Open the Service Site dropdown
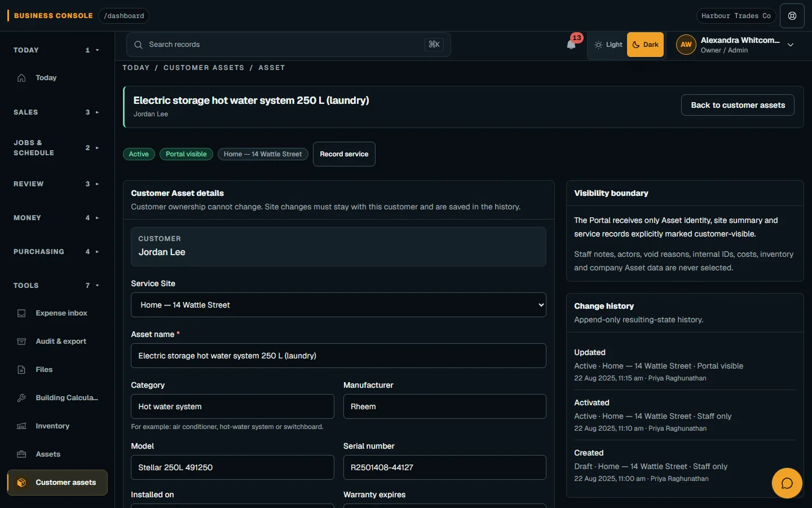812x508 pixels. pos(338,305)
